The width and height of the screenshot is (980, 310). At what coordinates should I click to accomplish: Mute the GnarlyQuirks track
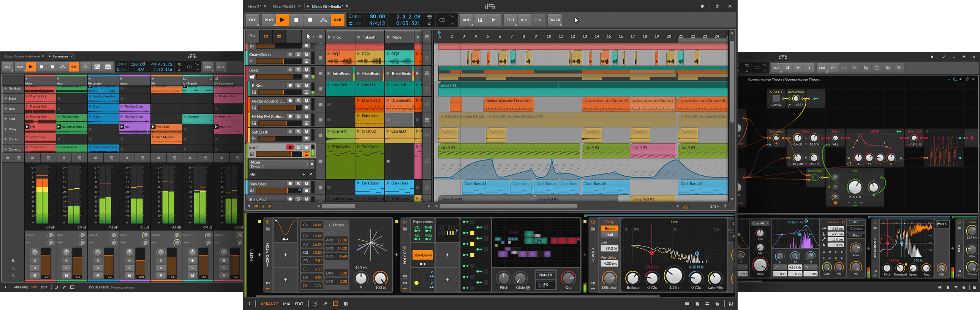[x=306, y=54]
